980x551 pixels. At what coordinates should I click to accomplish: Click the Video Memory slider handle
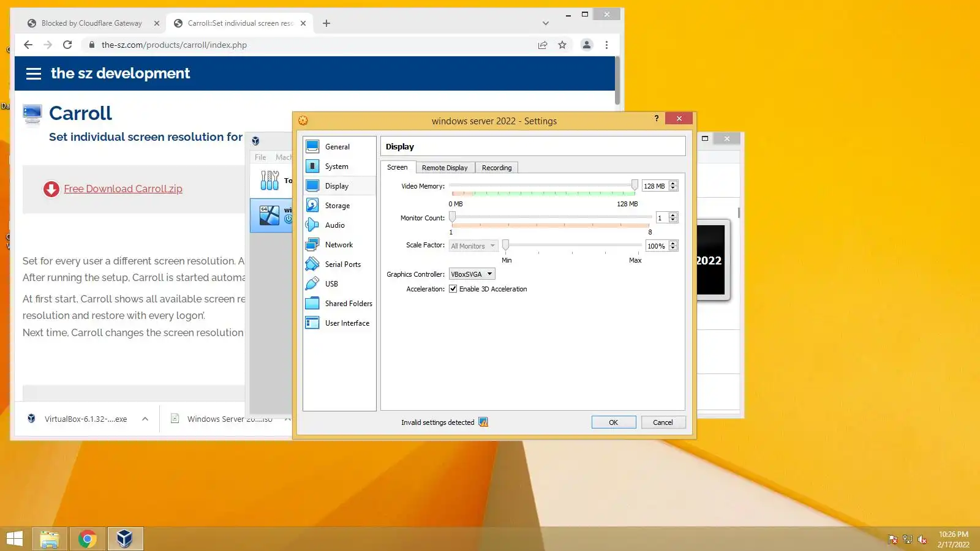tap(635, 186)
